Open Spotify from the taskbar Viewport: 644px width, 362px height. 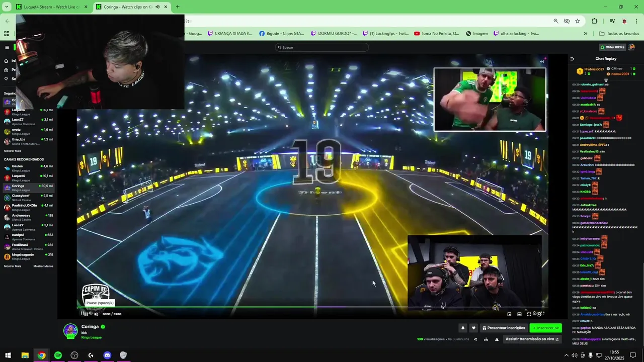click(58, 355)
